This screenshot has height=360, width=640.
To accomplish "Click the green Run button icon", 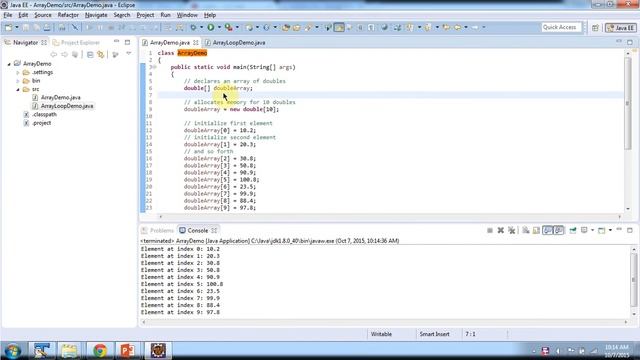I will pos(211,27).
